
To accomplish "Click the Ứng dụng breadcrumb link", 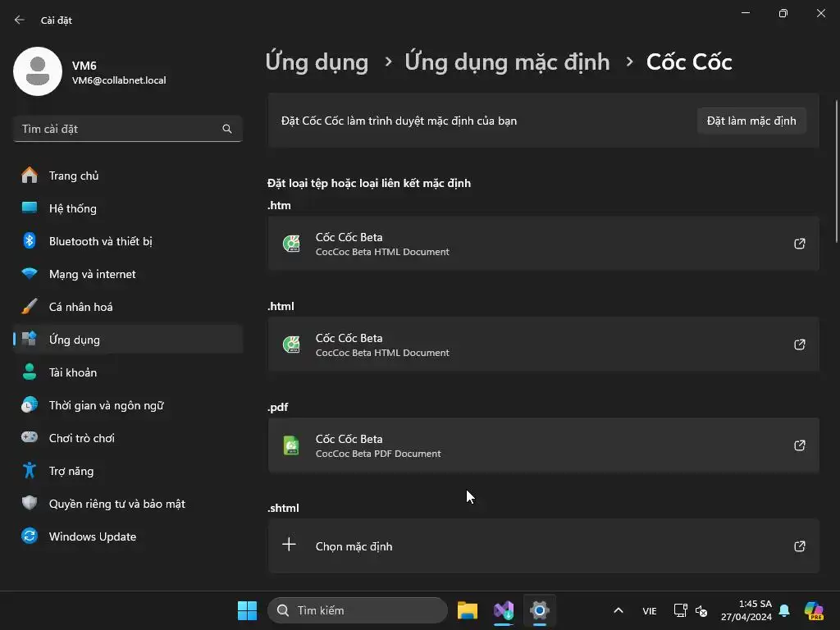I will click(x=317, y=62).
